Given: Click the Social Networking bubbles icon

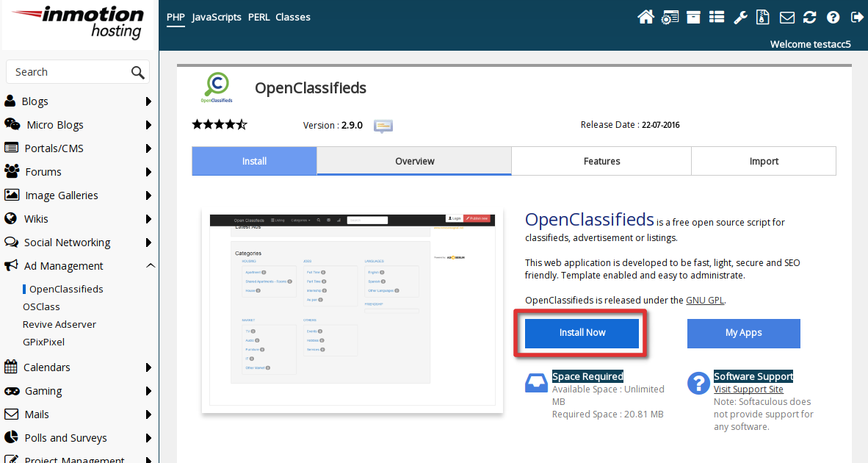Looking at the screenshot, I should [x=11, y=242].
